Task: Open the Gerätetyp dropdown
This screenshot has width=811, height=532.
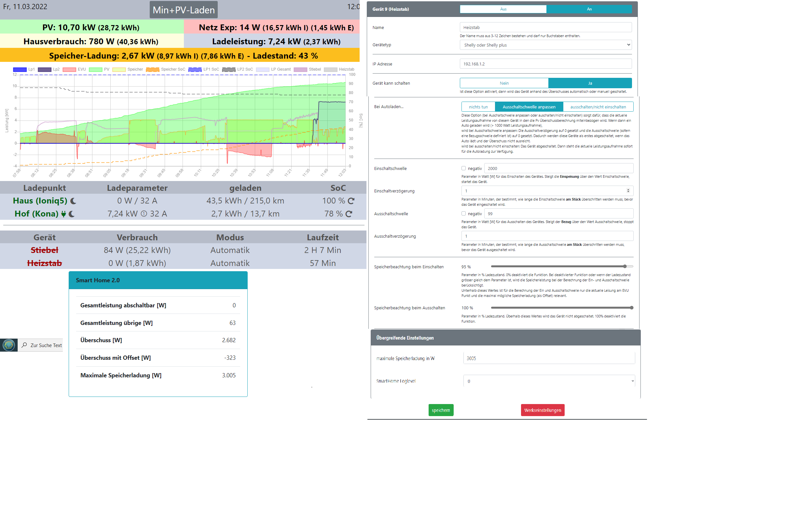Action: tap(545, 45)
